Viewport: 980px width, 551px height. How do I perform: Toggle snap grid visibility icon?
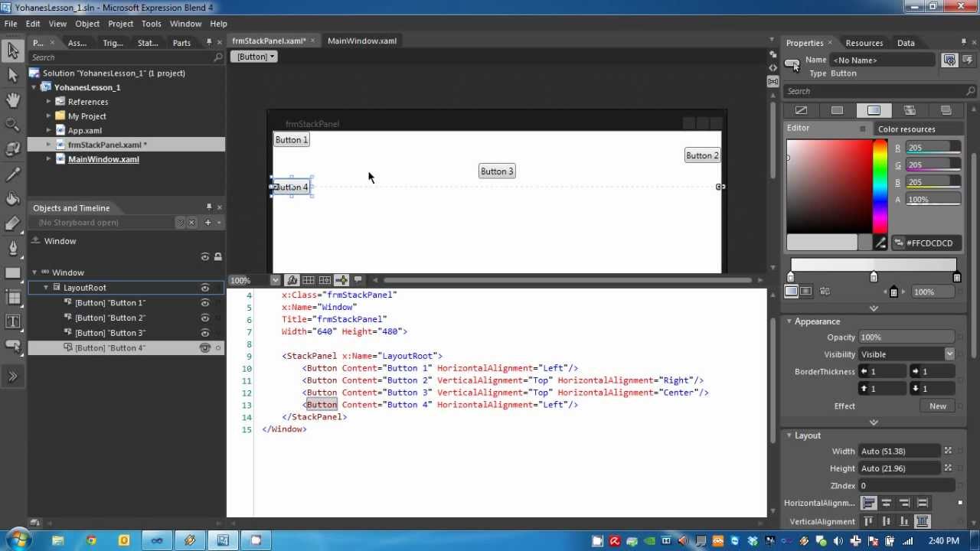click(309, 280)
